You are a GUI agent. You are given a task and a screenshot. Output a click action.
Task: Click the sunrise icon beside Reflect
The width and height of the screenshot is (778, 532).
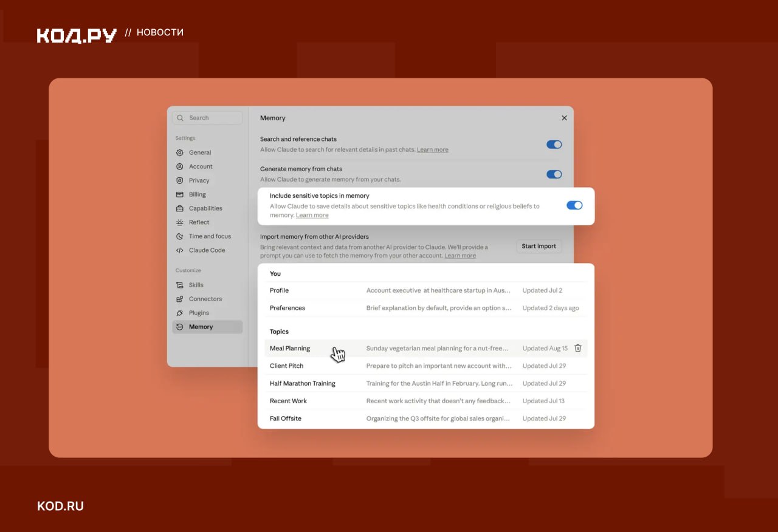(x=179, y=222)
